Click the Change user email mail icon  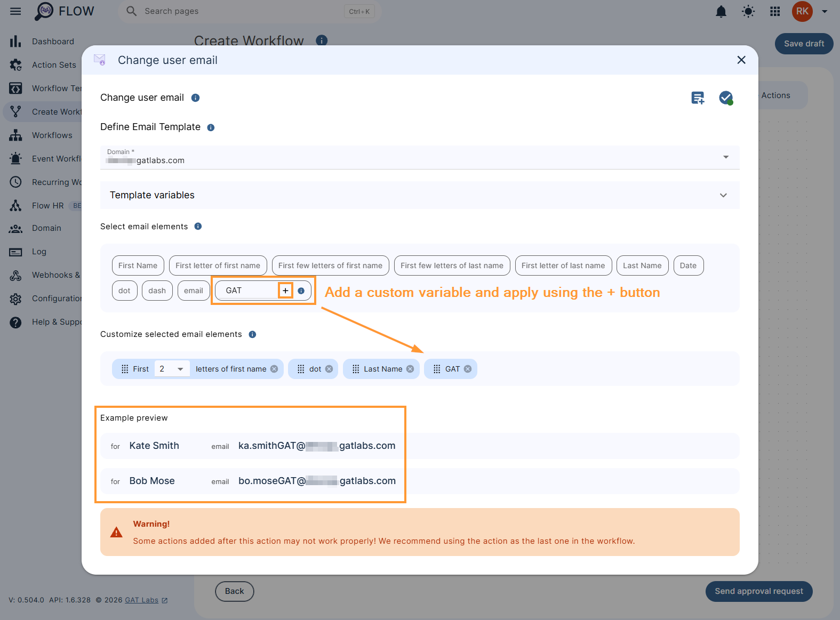pyautogui.click(x=100, y=60)
